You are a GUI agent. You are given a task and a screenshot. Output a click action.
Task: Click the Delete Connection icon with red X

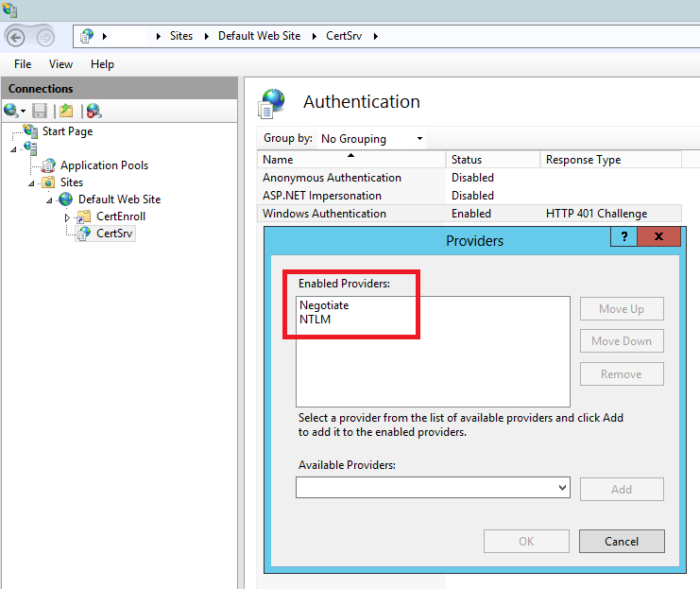pyautogui.click(x=93, y=111)
